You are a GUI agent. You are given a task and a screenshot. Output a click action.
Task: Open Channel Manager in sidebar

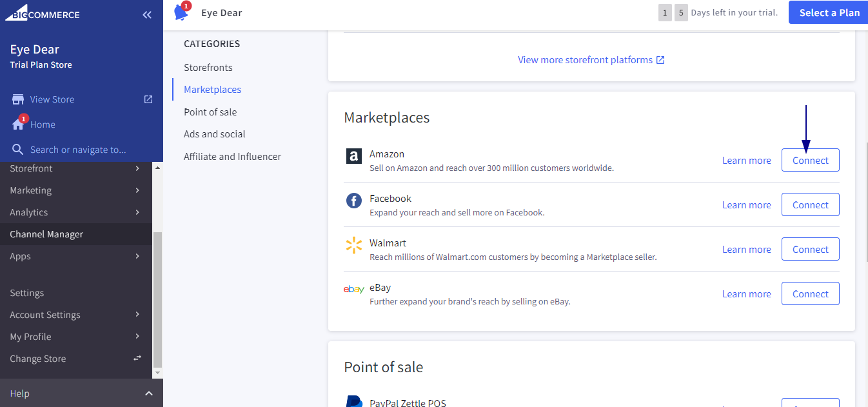76,234
